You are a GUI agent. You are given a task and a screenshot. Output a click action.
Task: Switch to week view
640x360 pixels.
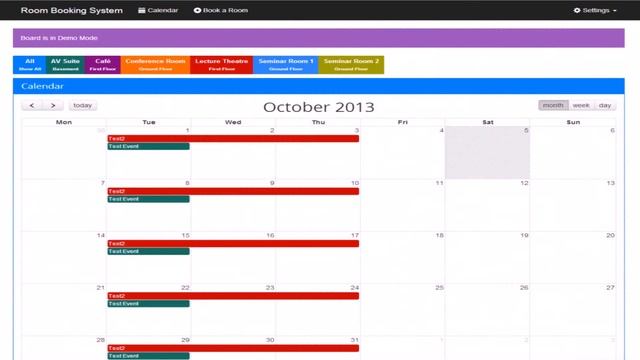581,105
